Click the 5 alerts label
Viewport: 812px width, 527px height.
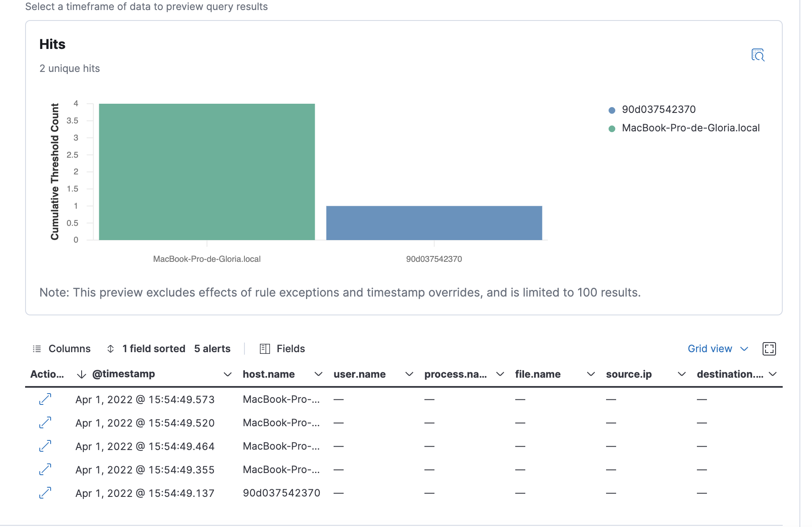pyautogui.click(x=212, y=348)
